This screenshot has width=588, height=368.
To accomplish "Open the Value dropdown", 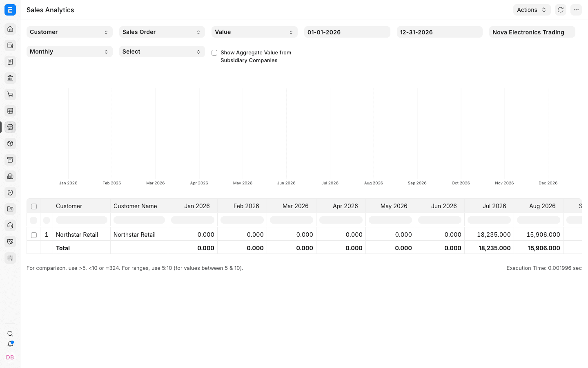I will click(254, 32).
